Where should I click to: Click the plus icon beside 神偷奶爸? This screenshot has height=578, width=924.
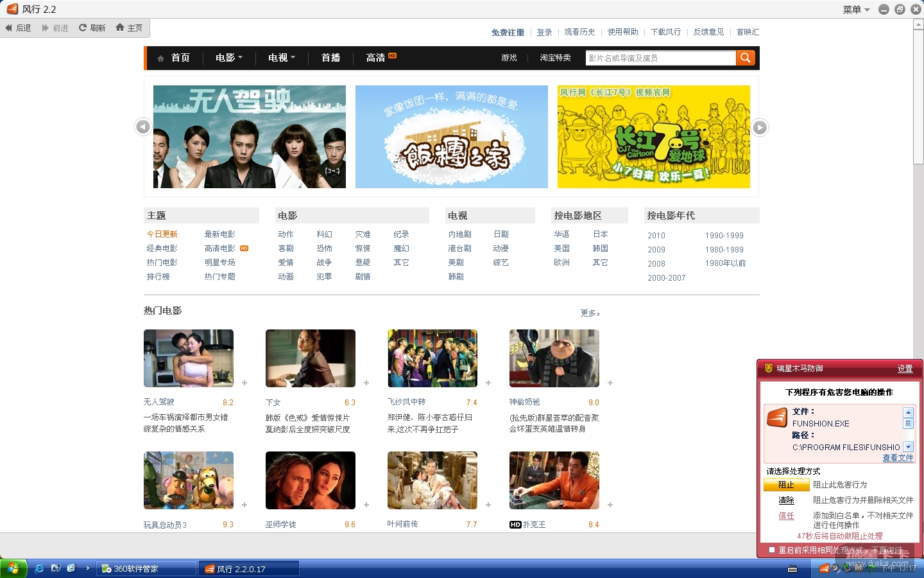point(610,383)
